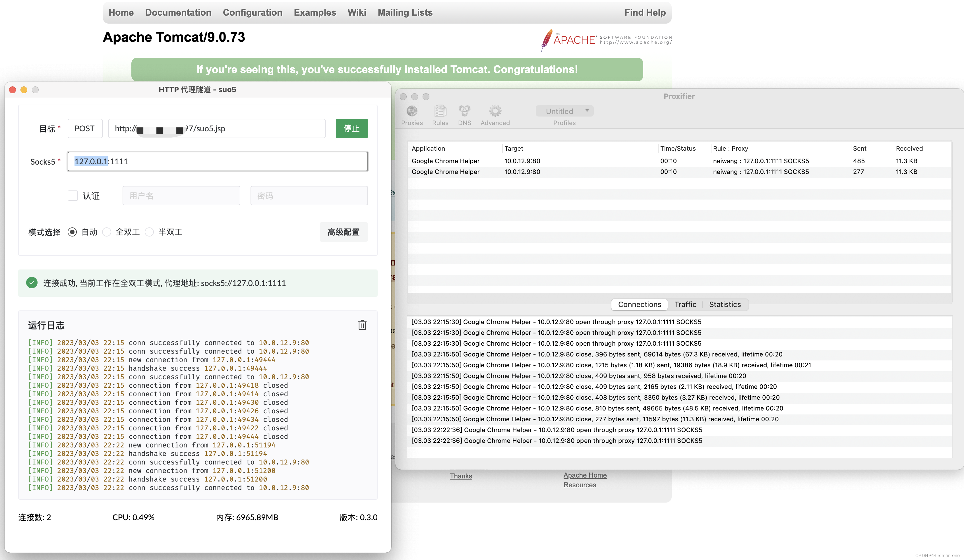Open the Apache Home link
964x560 pixels.
click(585, 475)
